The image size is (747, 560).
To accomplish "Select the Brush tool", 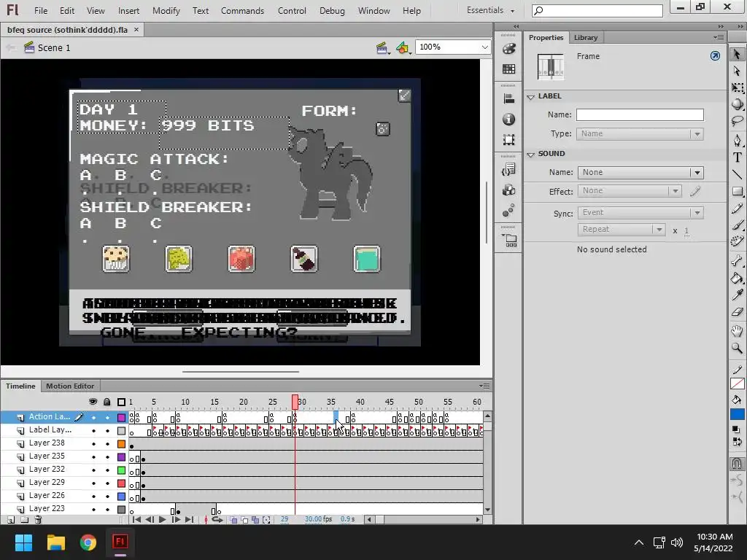I will (x=737, y=225).
